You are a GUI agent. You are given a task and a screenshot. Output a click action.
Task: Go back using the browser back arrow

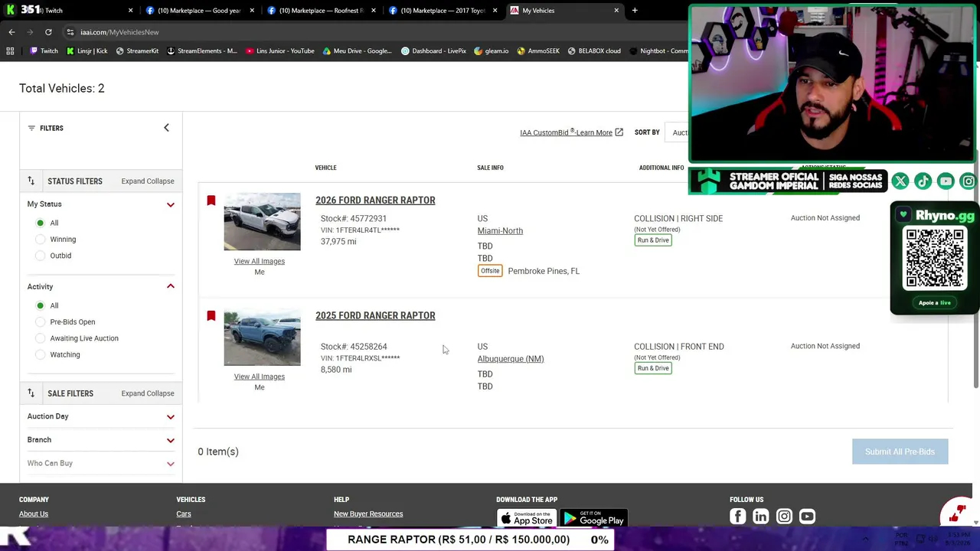pyautogui.click(x=11, y=32)
